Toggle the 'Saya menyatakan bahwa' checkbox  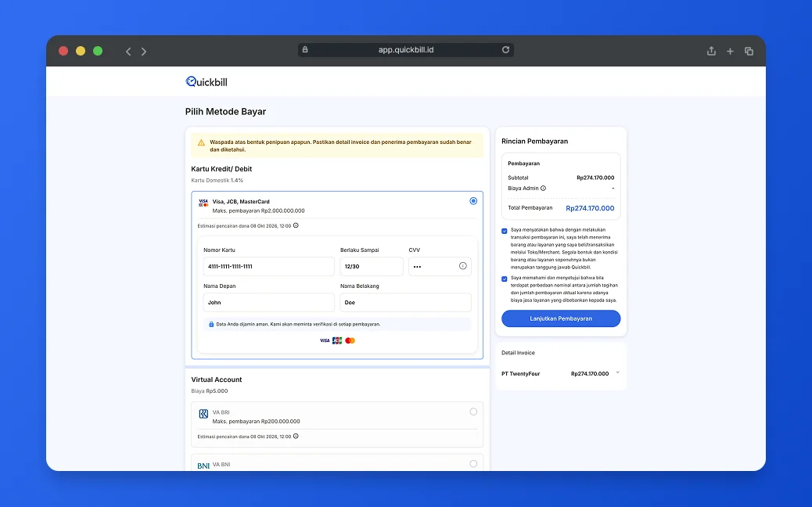pyautogui.click(x=505, y=231)
